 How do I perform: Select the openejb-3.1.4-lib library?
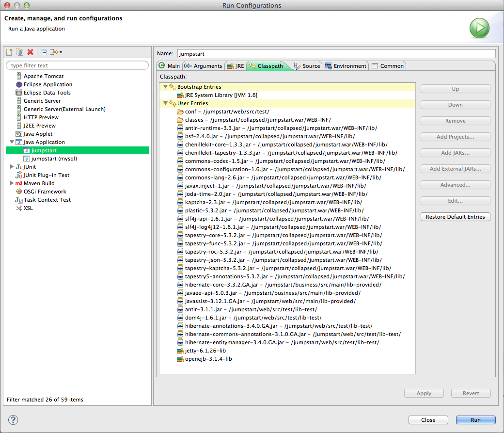click(205, 359)
